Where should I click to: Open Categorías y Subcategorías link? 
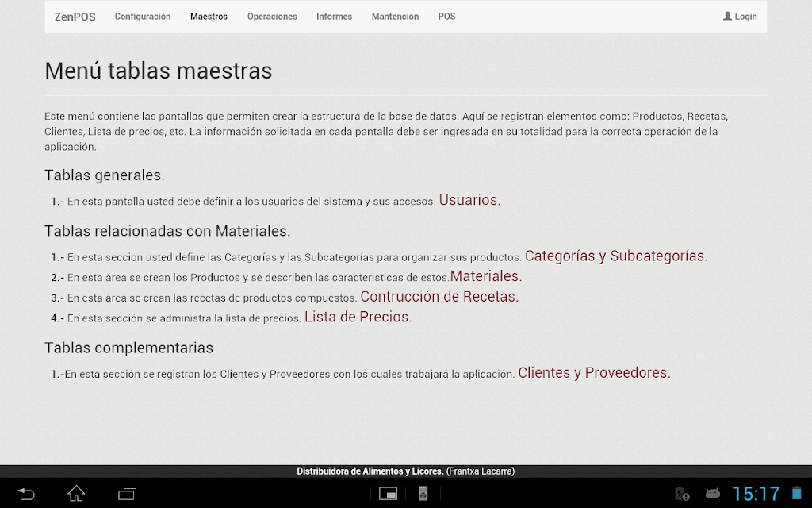[x=616, y=256]
